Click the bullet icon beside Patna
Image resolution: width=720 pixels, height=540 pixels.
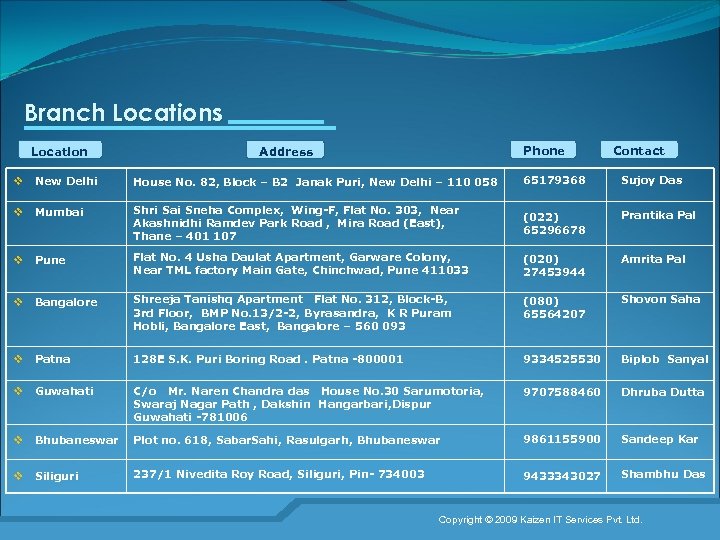click(x=18, y=359)
